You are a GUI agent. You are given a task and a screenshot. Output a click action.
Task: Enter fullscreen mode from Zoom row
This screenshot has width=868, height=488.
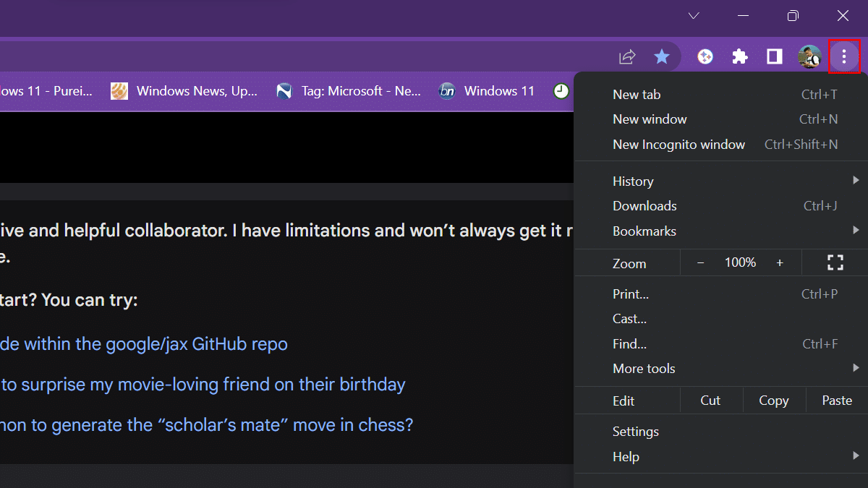tap(835, 263)
